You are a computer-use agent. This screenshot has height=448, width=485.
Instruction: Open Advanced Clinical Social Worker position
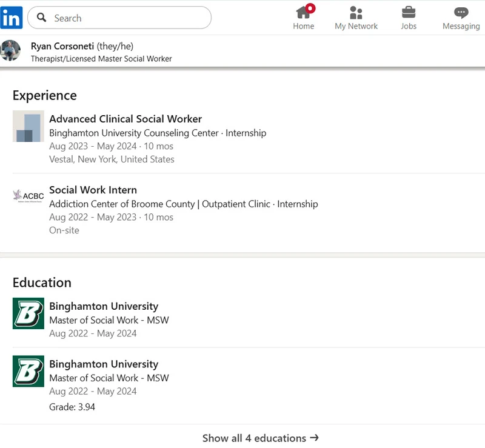(x=125, y=119)
